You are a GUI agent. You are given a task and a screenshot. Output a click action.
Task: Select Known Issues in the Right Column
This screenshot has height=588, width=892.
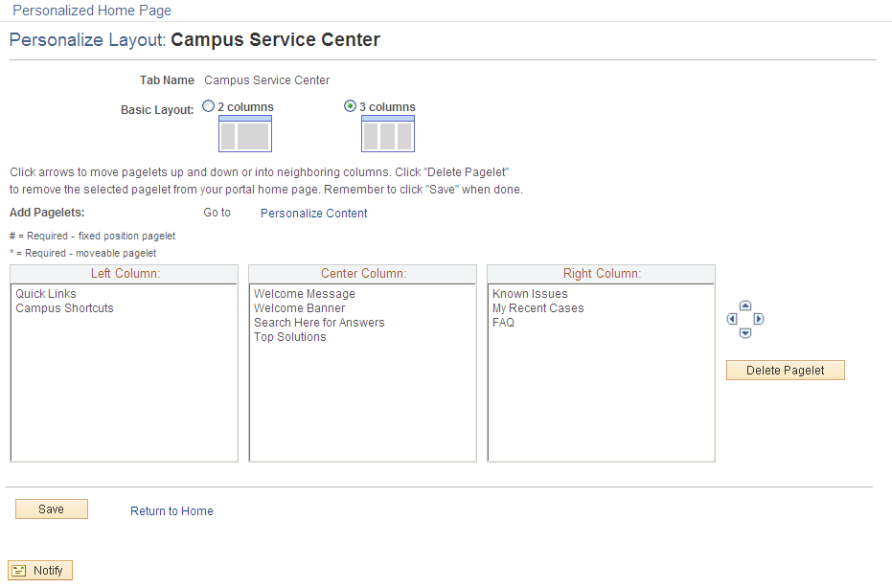coord(530,293)
